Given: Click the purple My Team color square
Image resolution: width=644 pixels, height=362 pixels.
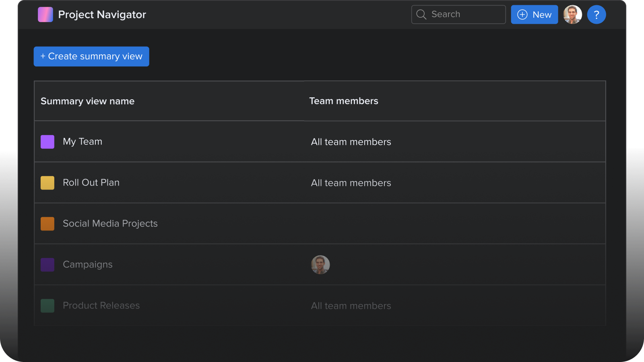Looking at the screenshot, I should (47, 142).
